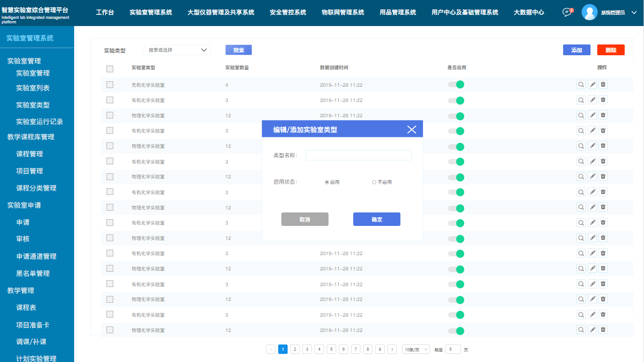Confirm the dialog with 确定
The width and height of the screenshot is (644, 362).
pos(377,219)
